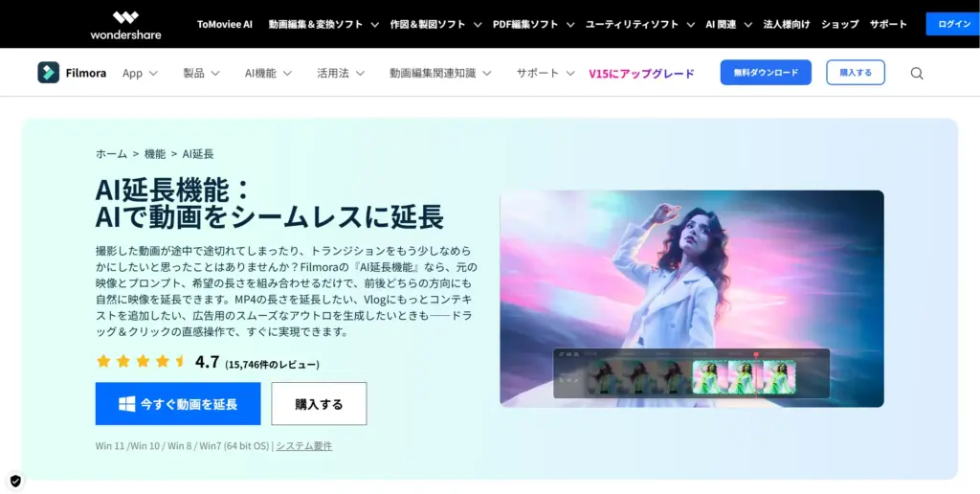The width and height of the screenshot is (980, 494).
Task: Click the blue ログイン button
Action: (x=952, y=24)
